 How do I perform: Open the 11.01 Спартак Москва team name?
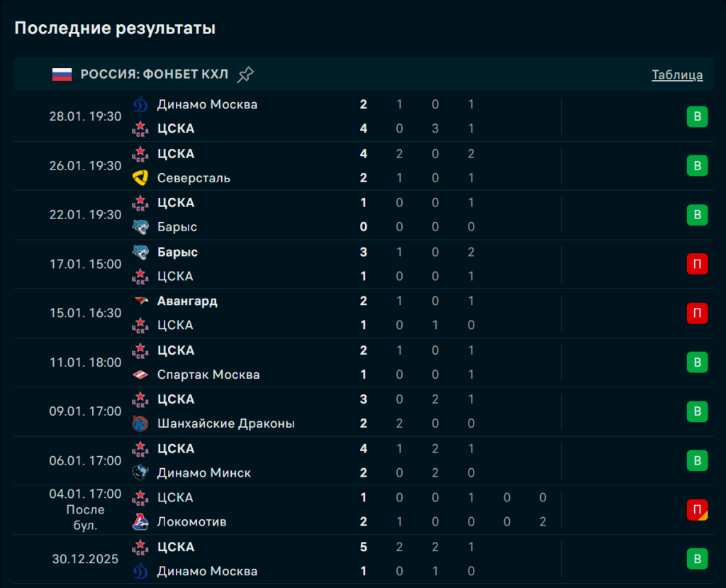coord(208,375)
